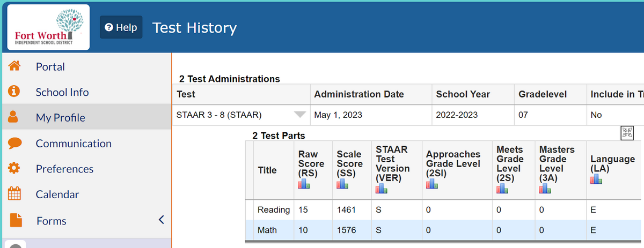The width and height of the screenshot is (644, 248).
Task: Click the School Info circle icon
Action: tap(15, 92)
